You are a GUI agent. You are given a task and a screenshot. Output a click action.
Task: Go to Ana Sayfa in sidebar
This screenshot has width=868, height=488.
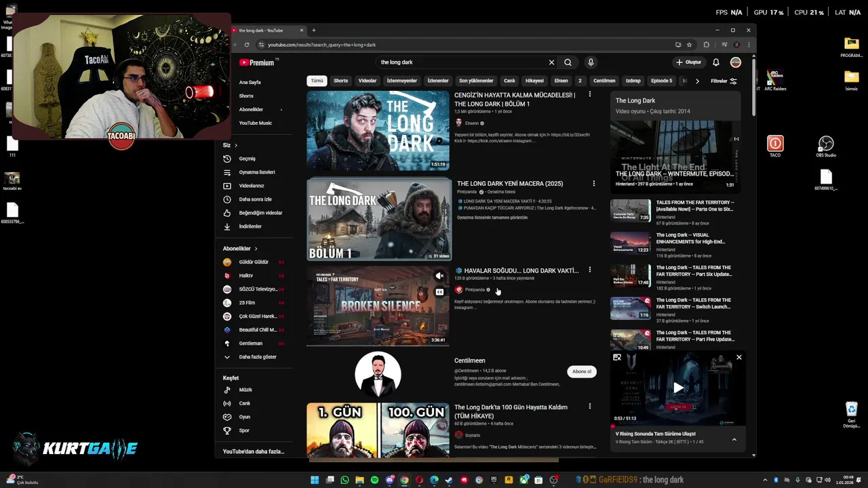coord(250,82)
